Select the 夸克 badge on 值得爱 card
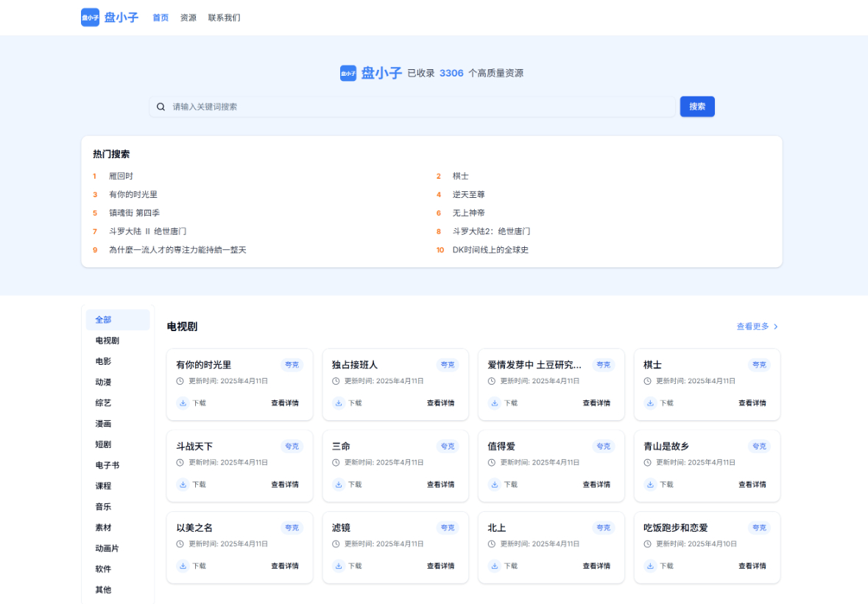This screenshot has width=868, height=604. tap(603, 446)
